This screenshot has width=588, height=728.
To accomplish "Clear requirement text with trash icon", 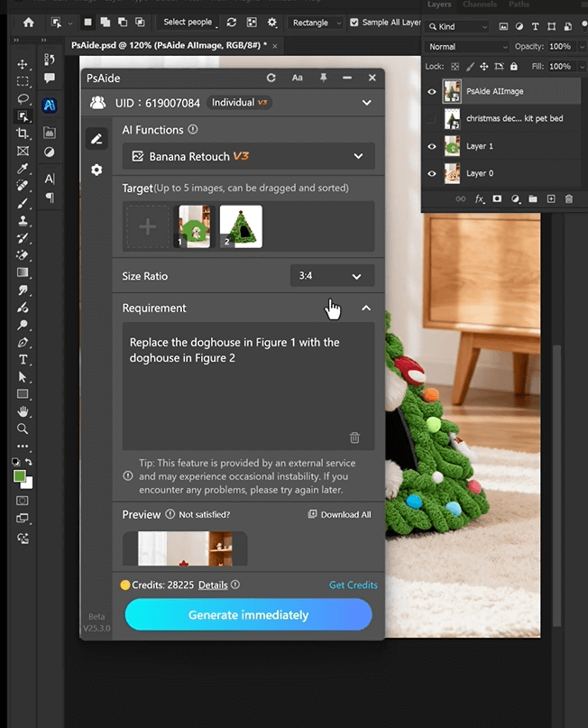I will coord(354,438).
